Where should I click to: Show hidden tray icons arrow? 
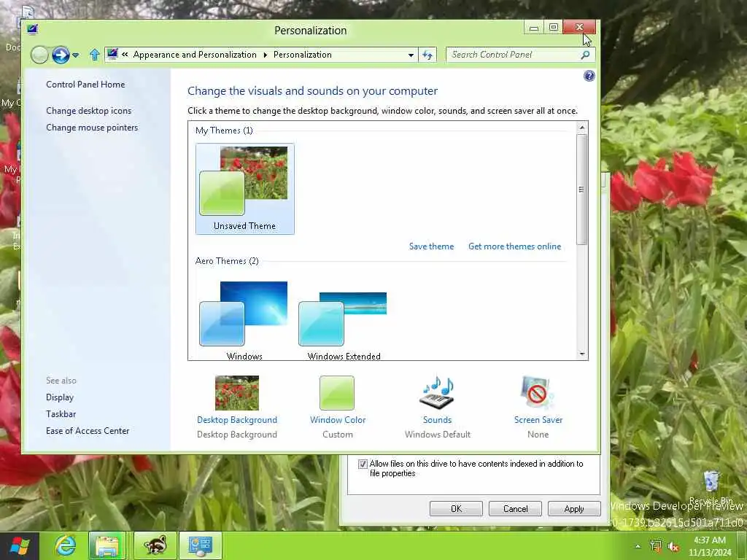pos(638,546)
